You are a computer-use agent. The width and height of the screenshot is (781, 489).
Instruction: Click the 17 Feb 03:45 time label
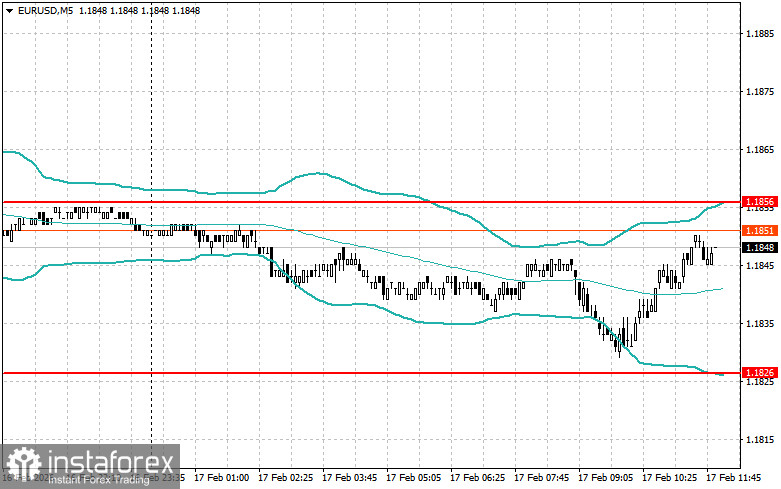click(x=349, y=478)
